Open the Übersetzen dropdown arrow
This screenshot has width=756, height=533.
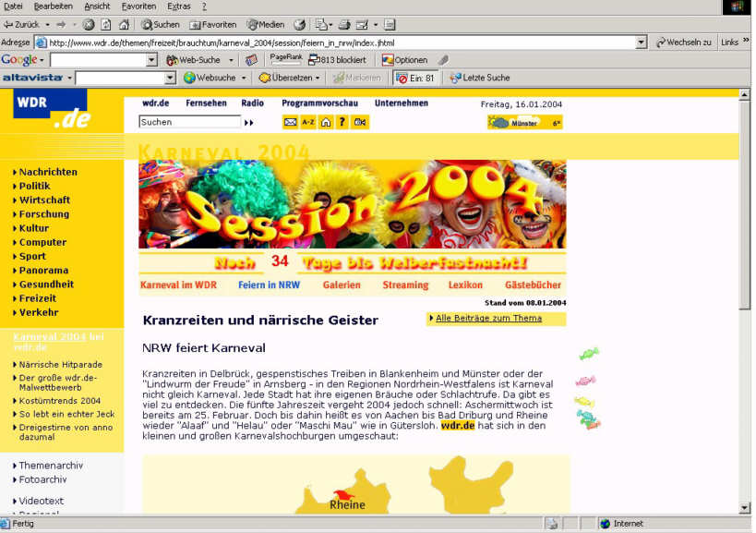click(x=318, y=78)
